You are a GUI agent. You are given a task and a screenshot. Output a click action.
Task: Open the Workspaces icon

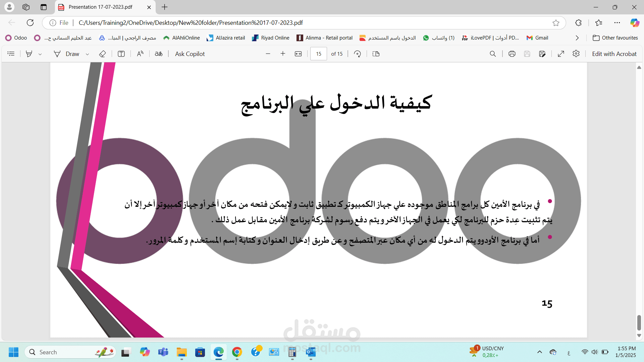click(26, 7)
